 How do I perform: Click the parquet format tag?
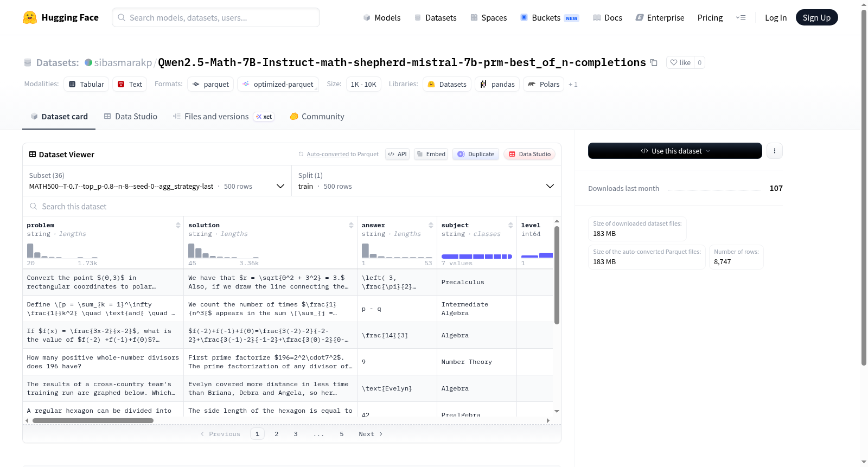[210, 84]
